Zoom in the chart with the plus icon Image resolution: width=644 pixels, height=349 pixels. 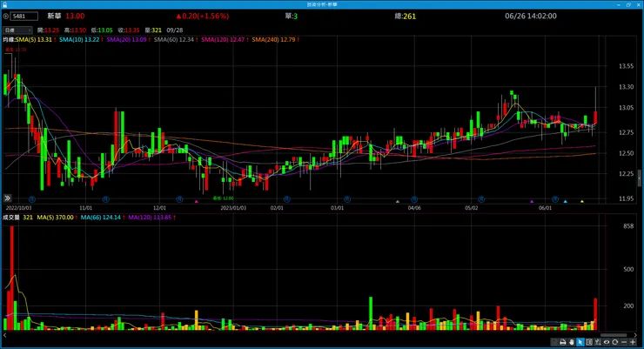tap(633, 342)
